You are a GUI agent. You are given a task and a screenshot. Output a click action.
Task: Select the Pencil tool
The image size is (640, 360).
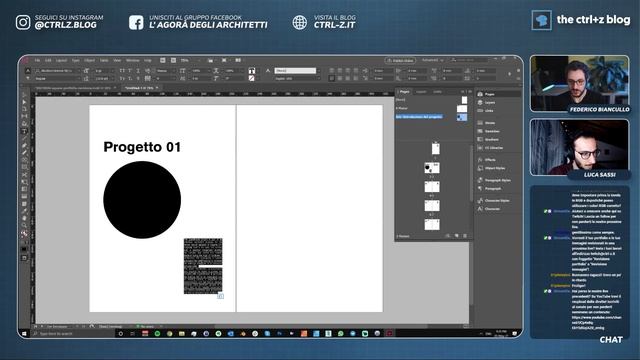24,153
